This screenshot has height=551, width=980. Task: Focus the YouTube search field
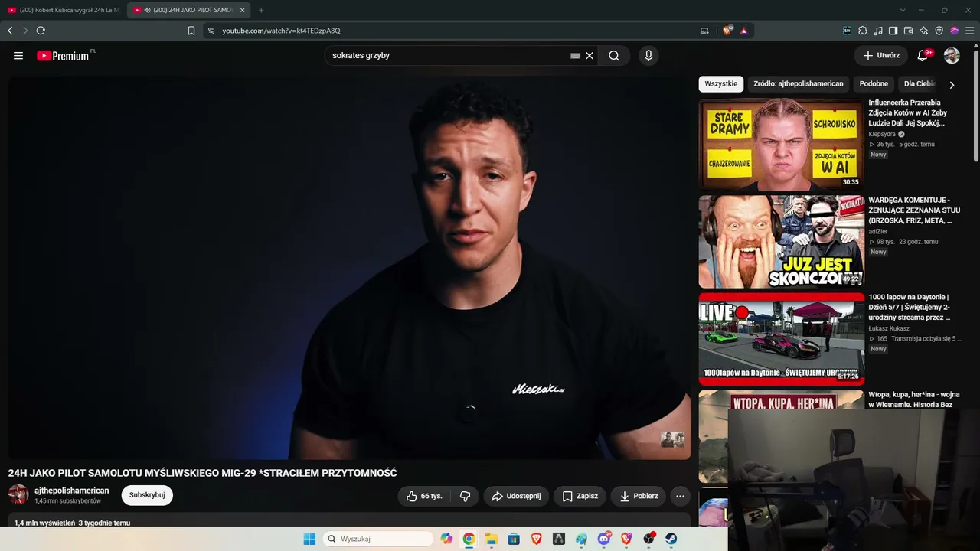(x=448, y=56)
